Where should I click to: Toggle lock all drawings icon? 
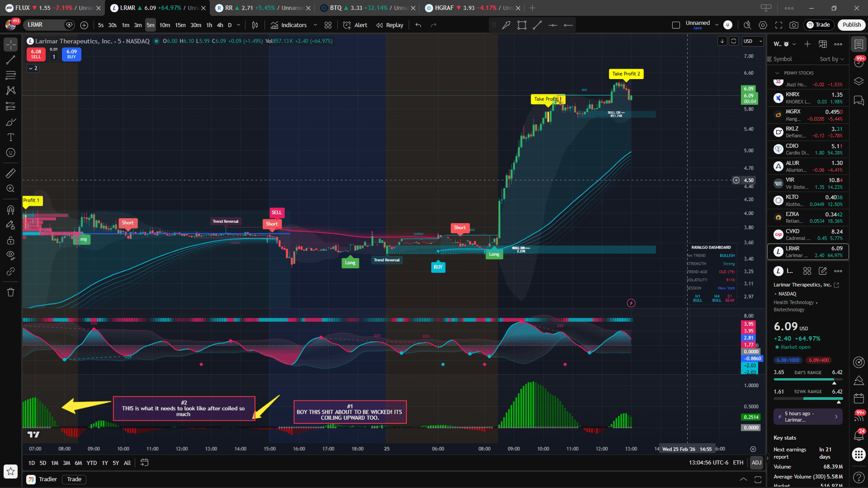click(11, 240)
